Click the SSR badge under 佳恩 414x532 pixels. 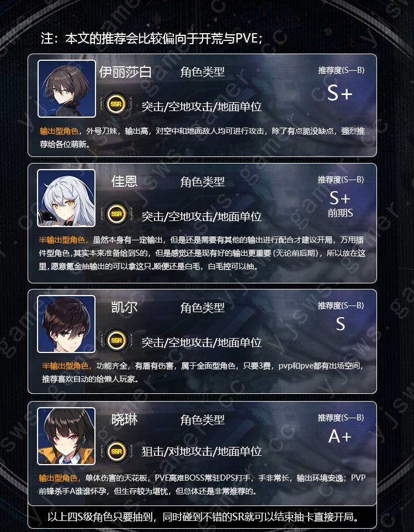pos(116,214)
